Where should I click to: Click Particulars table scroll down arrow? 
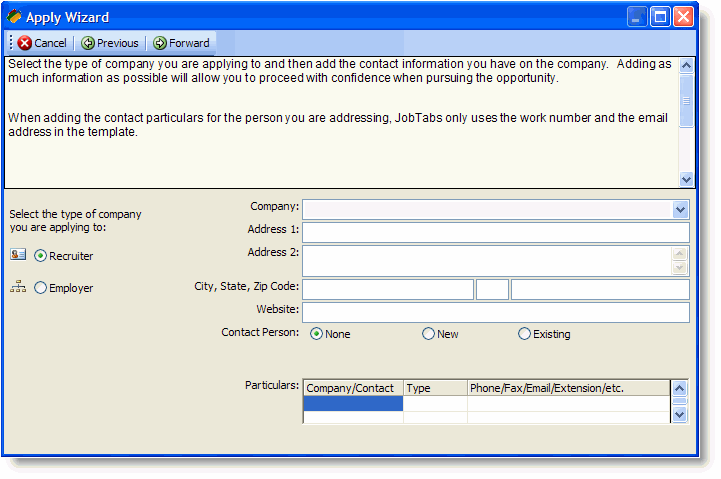(x=679, y=414)
